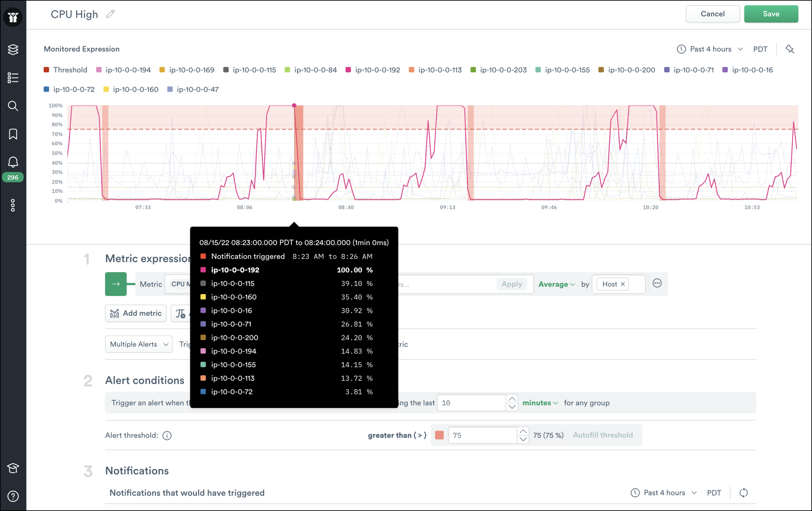Open the bookmarks sidebar icon

point(13,134)
